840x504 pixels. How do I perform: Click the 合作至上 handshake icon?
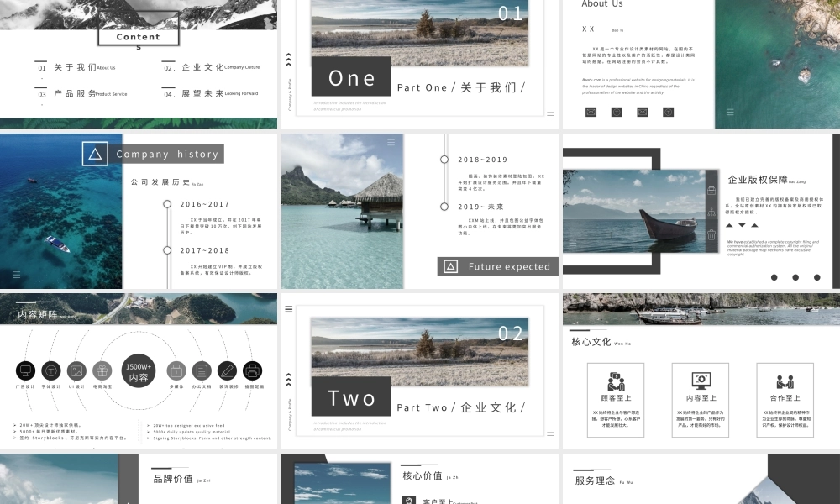tap(785, 381)
